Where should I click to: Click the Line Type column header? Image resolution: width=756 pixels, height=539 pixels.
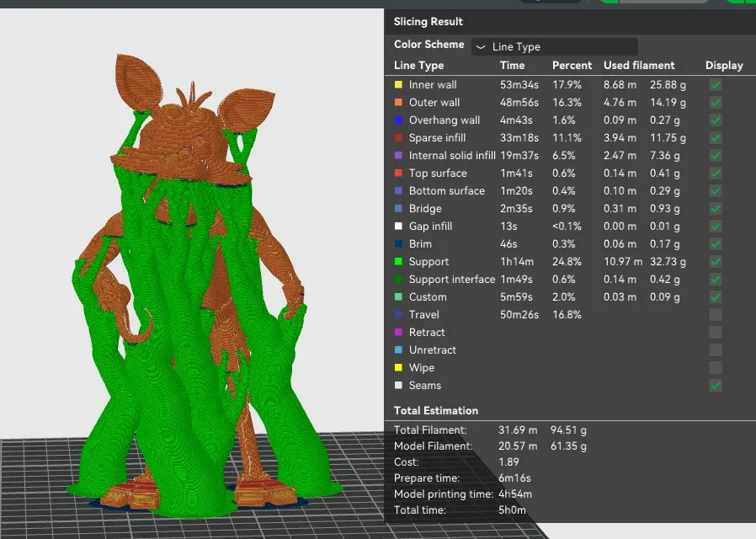click(x=418, y=66)
